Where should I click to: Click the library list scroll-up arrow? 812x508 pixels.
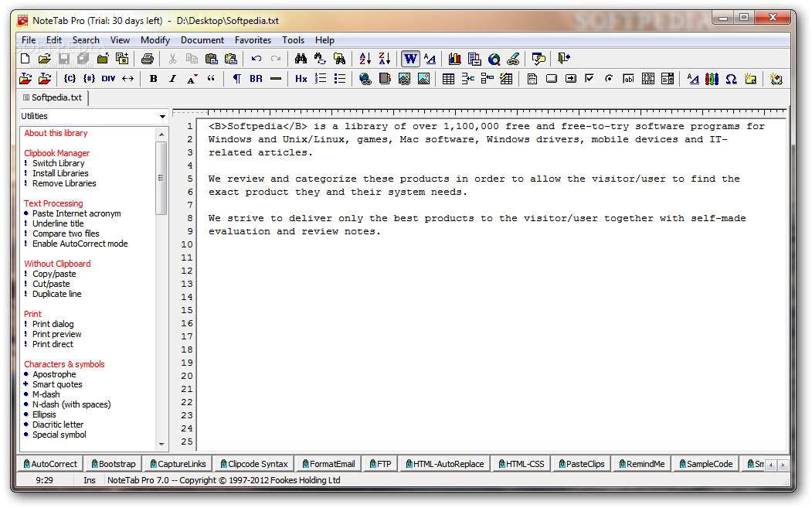coord(161,135)
